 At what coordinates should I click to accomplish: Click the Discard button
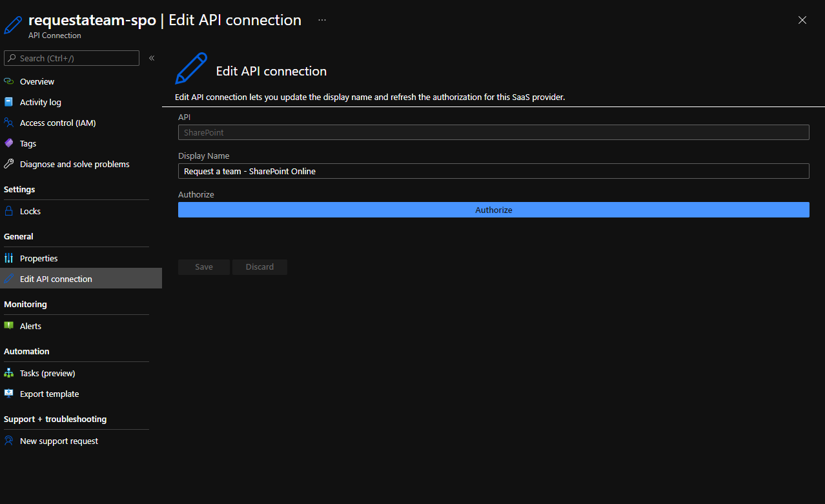point(260,267)
